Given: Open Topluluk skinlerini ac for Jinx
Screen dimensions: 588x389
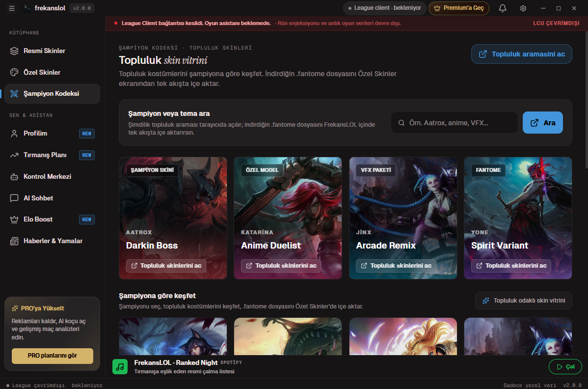Looking at the screenshot, I should [396, 266].
